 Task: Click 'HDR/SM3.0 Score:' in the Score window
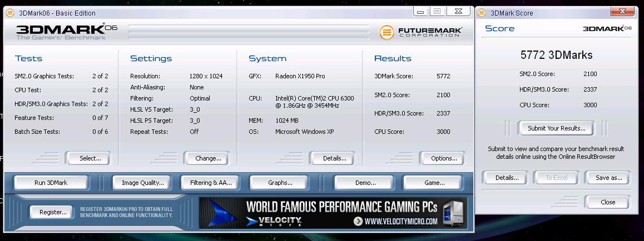(x=544, y=89)
